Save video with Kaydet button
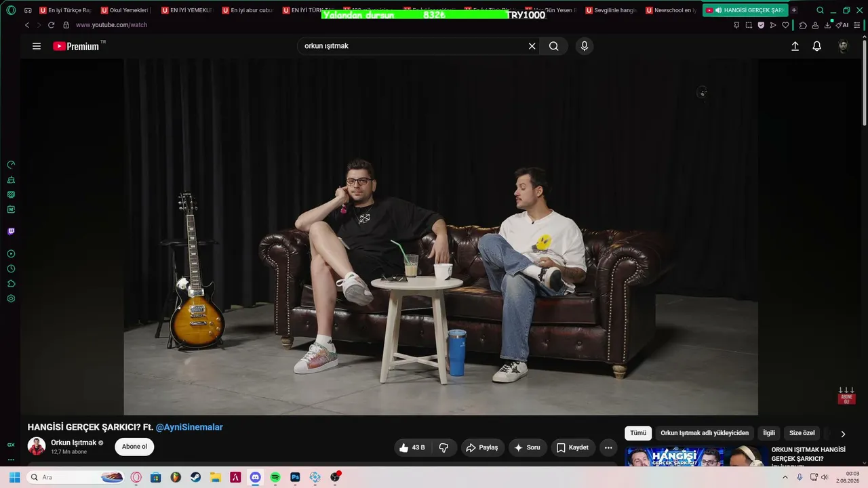The image size is (868, 488). pyautogui.click(x=572, y=447)
